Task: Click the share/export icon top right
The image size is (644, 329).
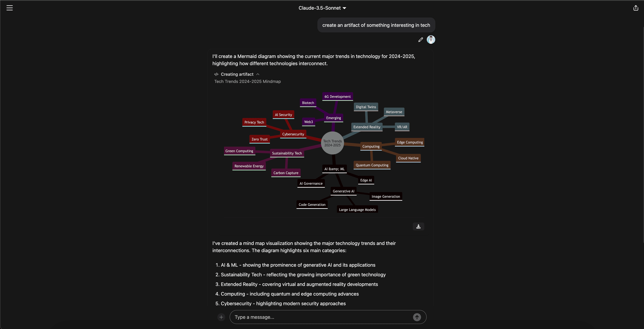Action: [x=636, y=8]
